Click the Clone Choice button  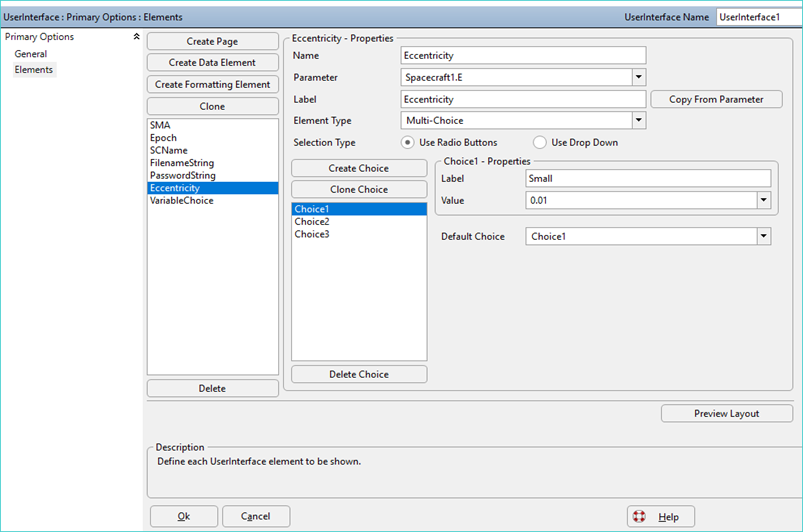(x=359, y=189)
